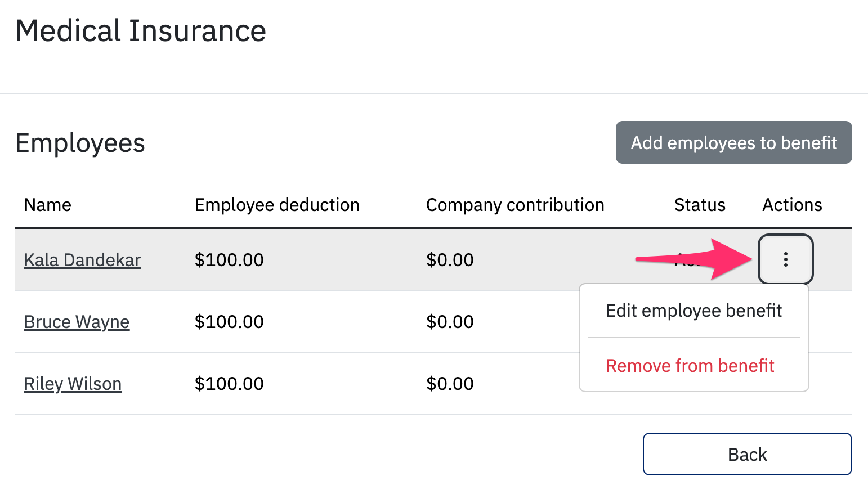Click Riley Wilson's $0.00 contribution cell

click(450, 383)
